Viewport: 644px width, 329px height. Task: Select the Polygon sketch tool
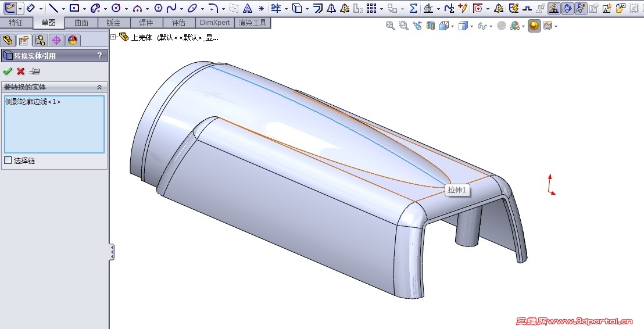(158, 8)
